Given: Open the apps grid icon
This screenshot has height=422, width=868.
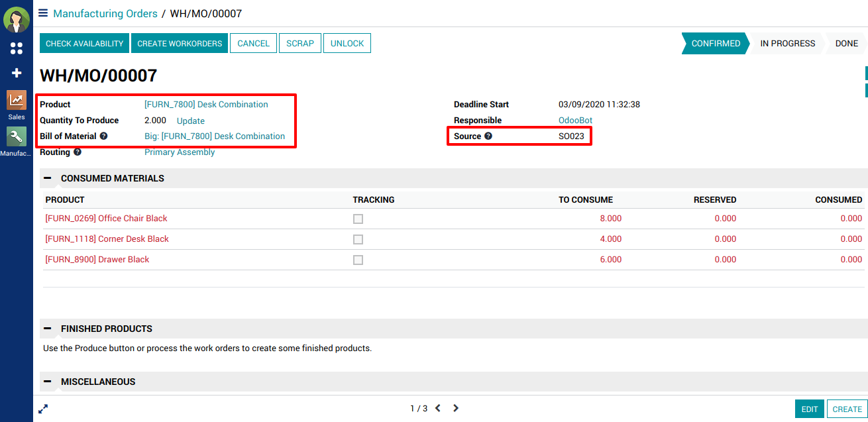Looking at the screenshot, I should click(x=17, y=48).
